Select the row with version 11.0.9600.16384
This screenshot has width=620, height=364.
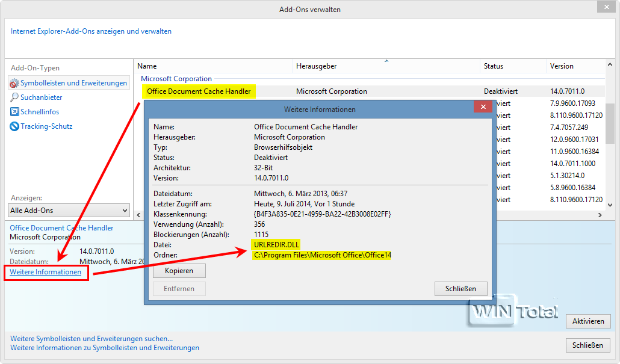click(574, 152)
